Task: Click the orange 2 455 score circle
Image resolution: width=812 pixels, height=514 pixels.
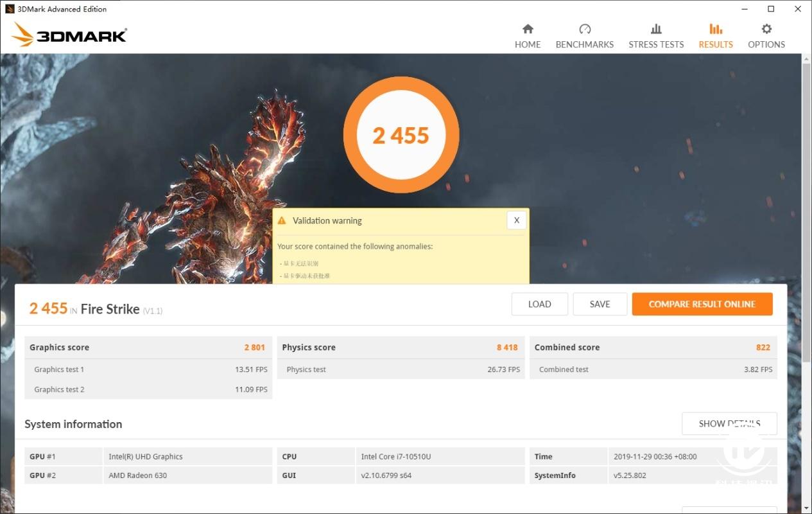Action: coord(401,135)
